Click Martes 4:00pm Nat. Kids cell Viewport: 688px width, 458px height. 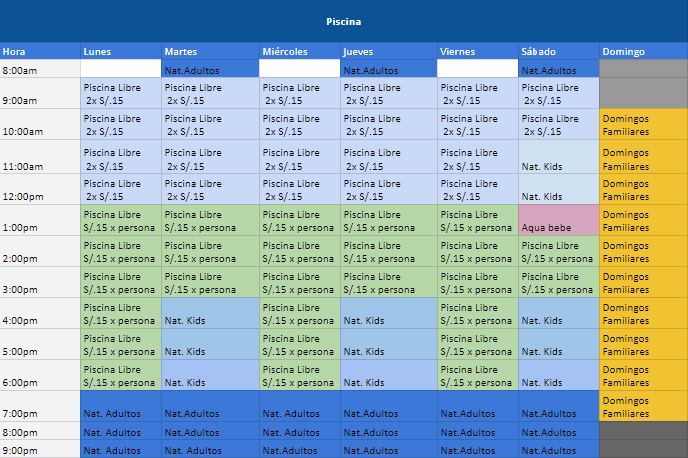tap(210, 313)
